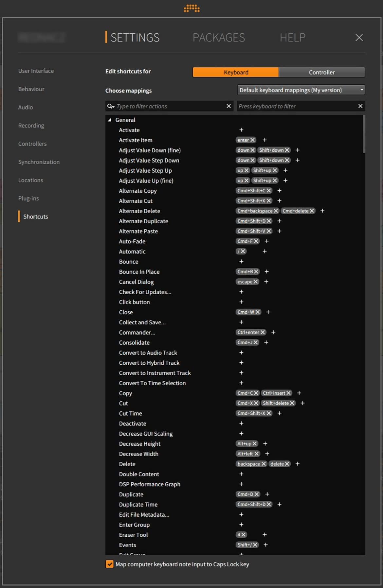Viewport: 383px width, 588px height.
Task: Select the Shortcuts settings page
Action: (35, 216)
